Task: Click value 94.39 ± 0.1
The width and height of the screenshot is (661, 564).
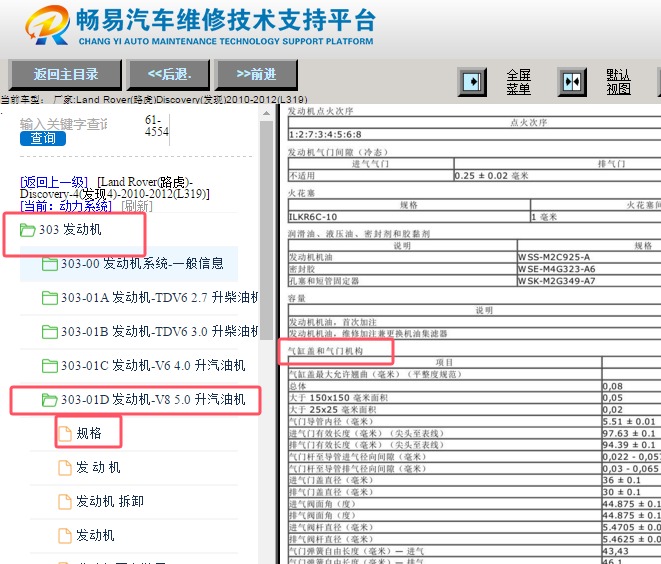Action: point(629,445)
